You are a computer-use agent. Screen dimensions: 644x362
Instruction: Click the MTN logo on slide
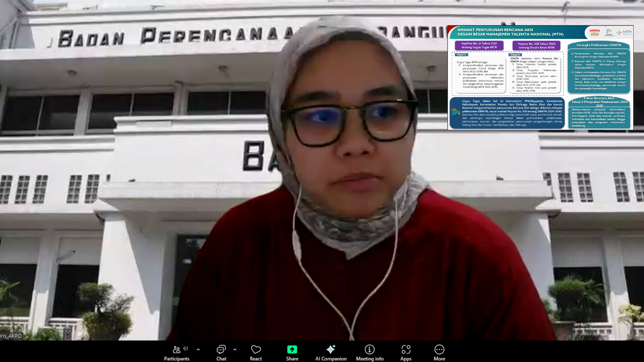point(624,32)
